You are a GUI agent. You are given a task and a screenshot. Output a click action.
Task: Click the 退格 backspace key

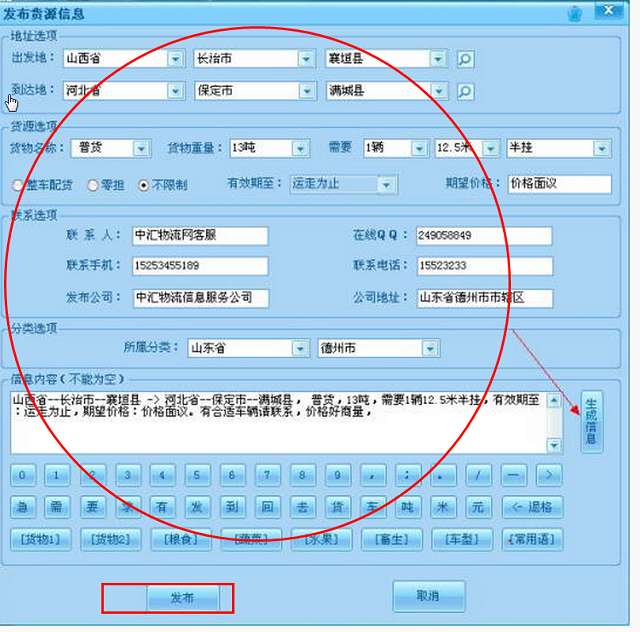[532, 507]
